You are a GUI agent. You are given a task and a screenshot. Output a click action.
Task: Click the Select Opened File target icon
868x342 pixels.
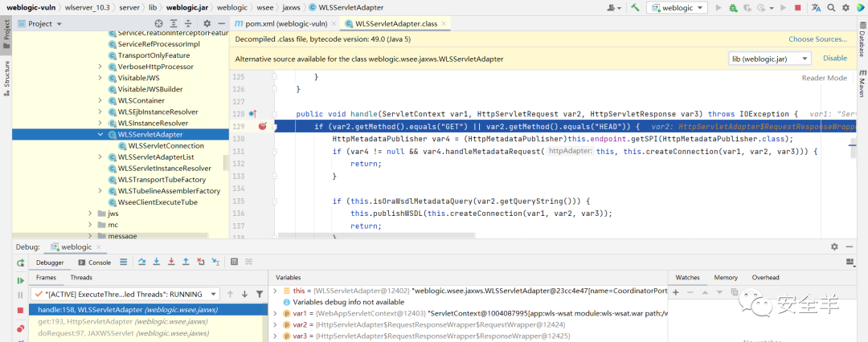coord(159,24)
